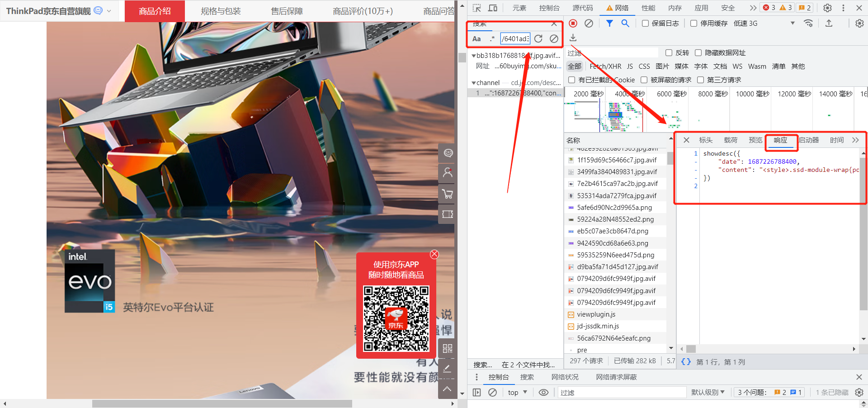Toggle the device toolbar icon
868x408 pixels.
point(493,8)
